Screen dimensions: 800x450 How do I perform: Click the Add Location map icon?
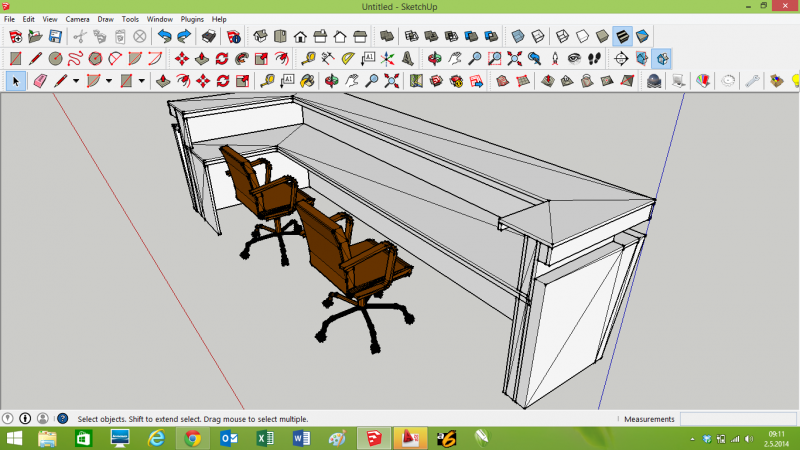tap(416, 81)
